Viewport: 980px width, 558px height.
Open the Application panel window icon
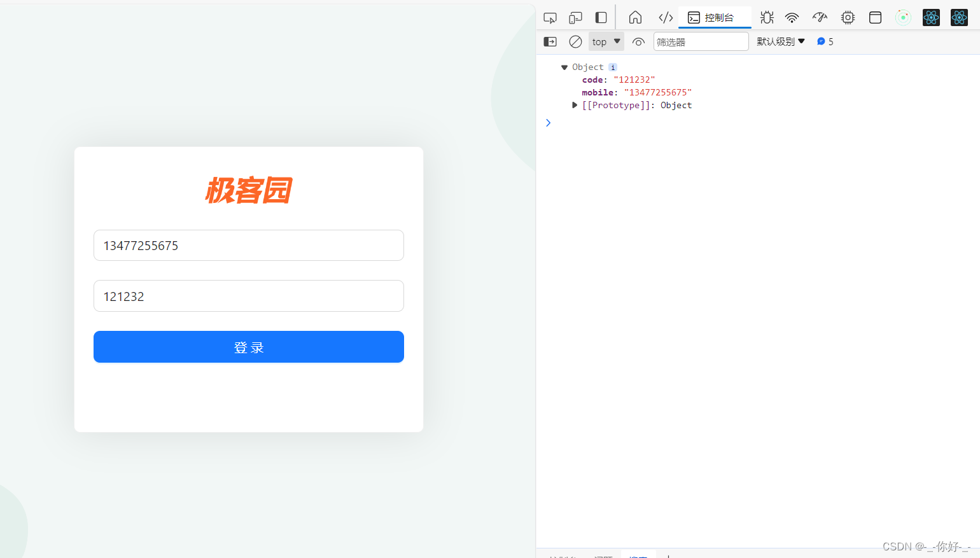point(875,18)
